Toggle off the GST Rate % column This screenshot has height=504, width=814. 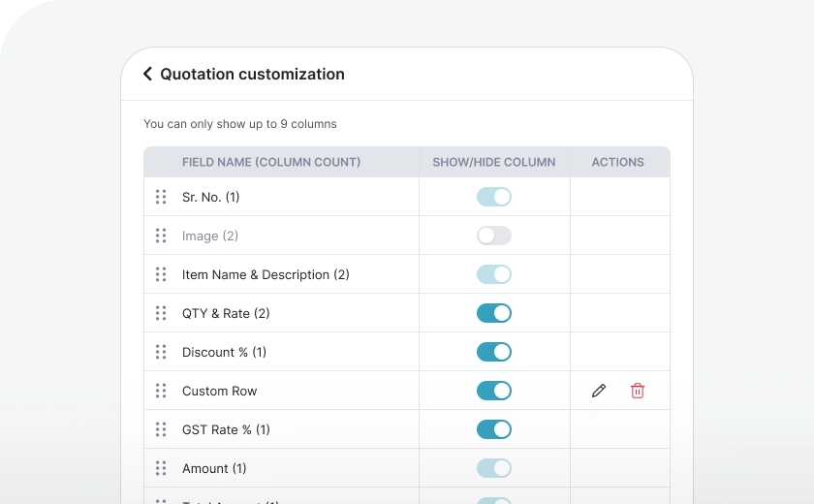(x=494, y=429)
